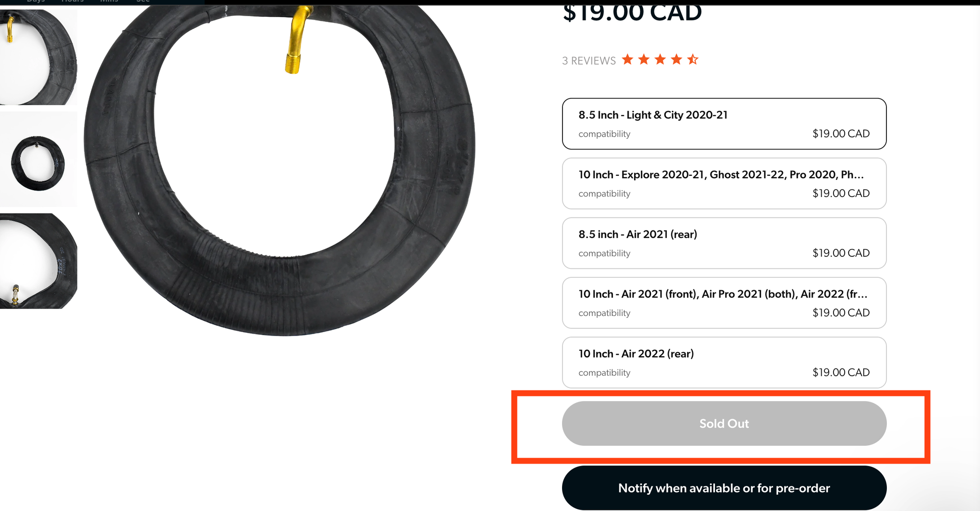Choose 10 Inch Explore 2020-21 Ghost variant

[724, 183]
